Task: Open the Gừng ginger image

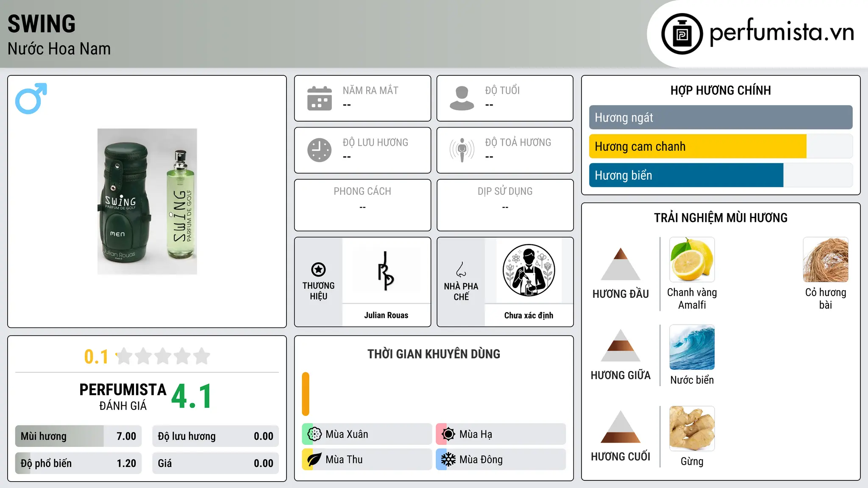Action: [692, 429]
